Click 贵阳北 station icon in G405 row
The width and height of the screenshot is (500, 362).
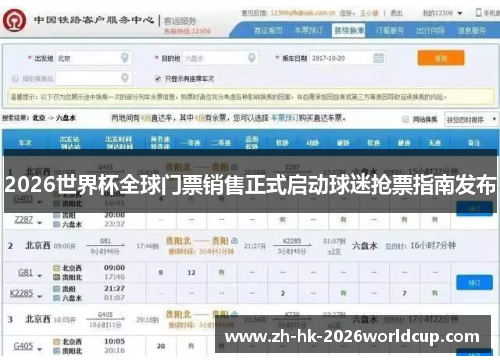[57, 351]
